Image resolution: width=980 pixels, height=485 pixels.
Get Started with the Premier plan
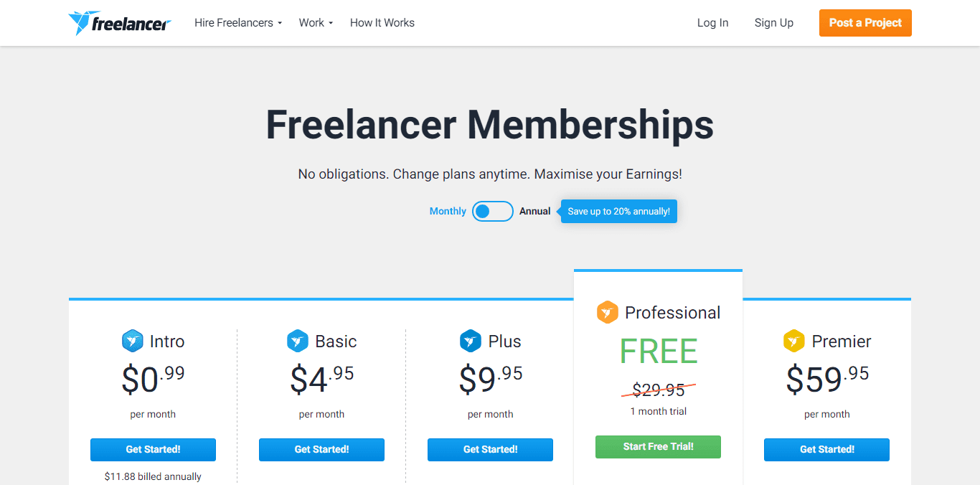pyautogui.click(x=826, y=449)
